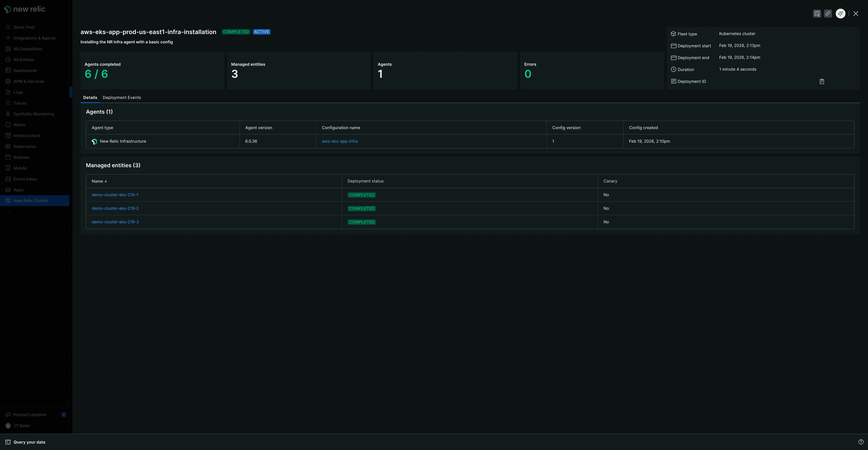Open the edit notes icon top right
The image size is (868, 450).
point(817,14)
